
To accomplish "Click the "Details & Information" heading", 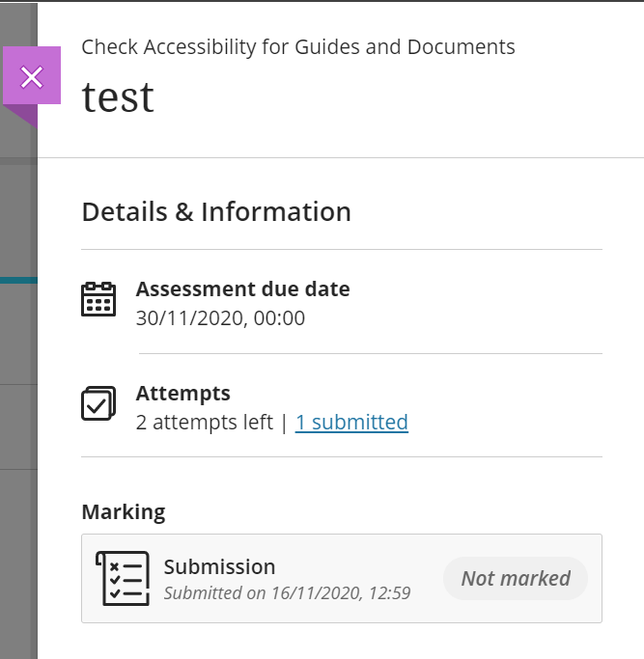I will (x=216, y=212).
